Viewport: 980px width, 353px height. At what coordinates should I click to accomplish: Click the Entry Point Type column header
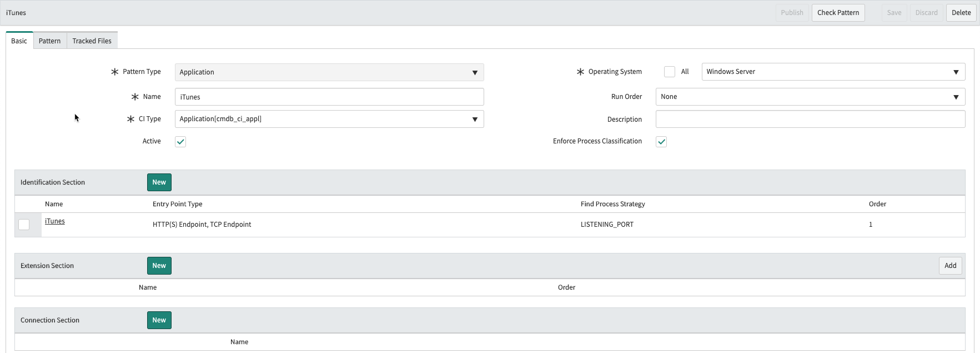[x=178, y=204]
